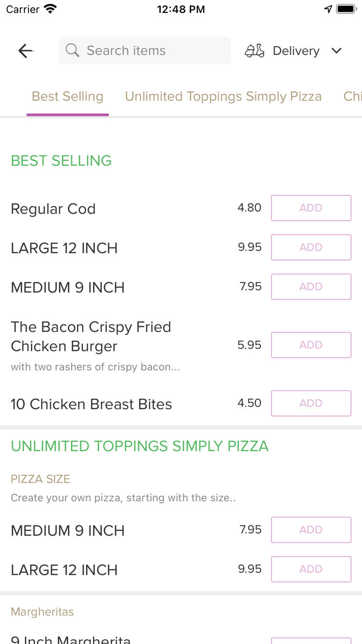Add Regular Cod to the order
The width and height of the screenshot is (362, 644).
[x=311, y=208]
